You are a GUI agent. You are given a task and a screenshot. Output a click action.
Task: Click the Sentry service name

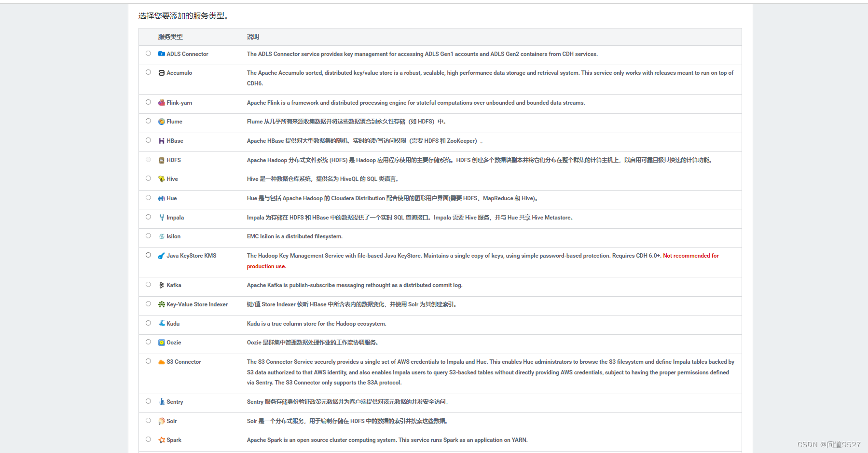click(175, 402)
